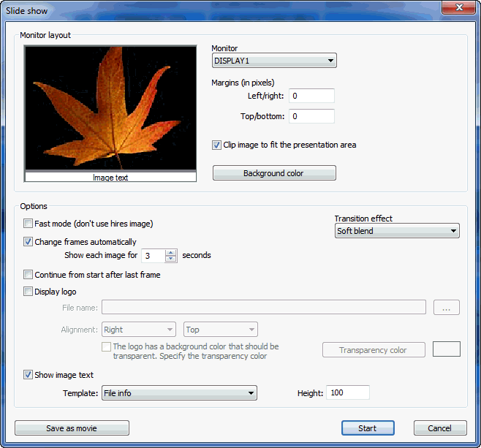This screenshot has height=448, width=481.
Task: Enable Fast mode checkbox
Action: pyautogui.click(x=28, y=223)
